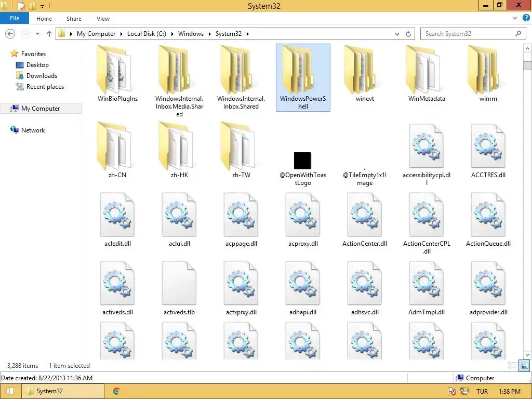The height and width of the screenshot is (399, 532).
Task: Select AdmTmpl.dll file icon
Action: pos(426,283)
